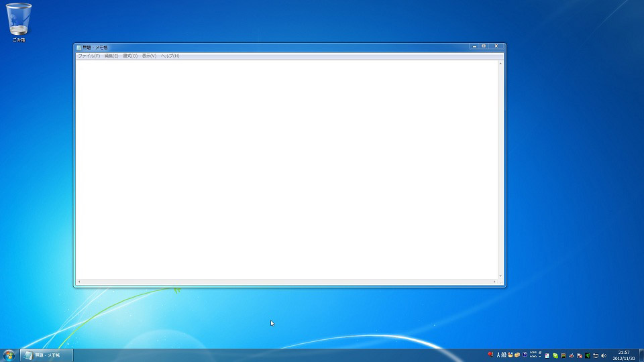
Task: Click the vertical scrollbar up arrow
Action: [x=500, y=63]
